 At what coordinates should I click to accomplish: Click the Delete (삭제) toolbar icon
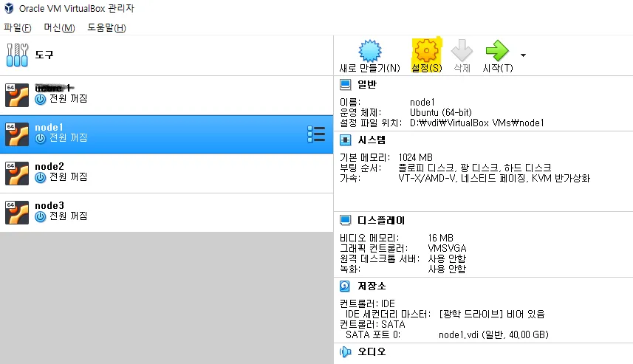coord(462,51)
